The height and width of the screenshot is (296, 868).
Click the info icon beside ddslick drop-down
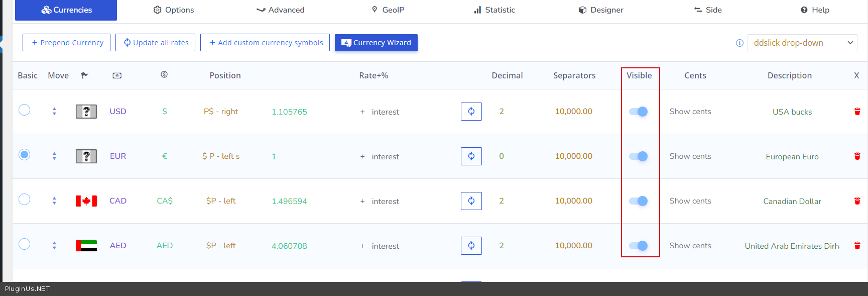(x=739, y=43)
